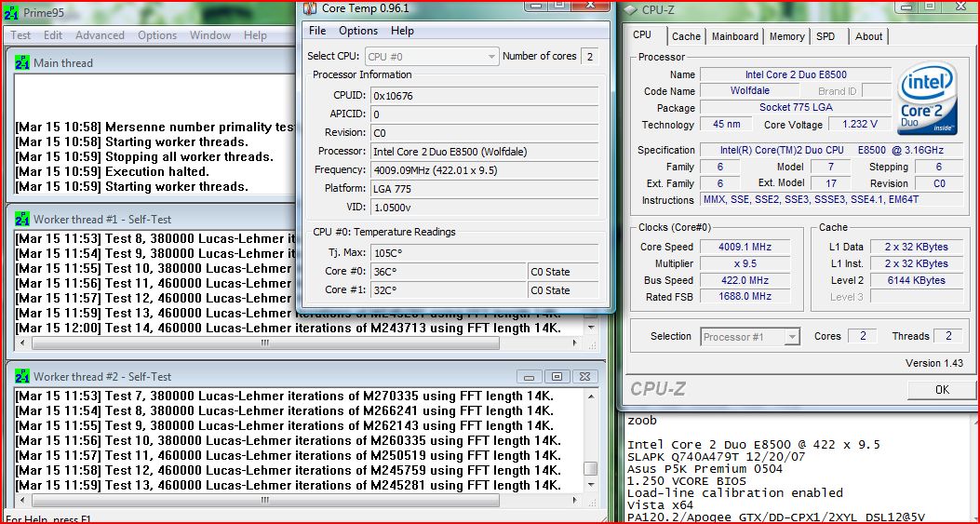This screenshot has height=524, width=980.
Task: Click Worker thread #2 vertical scrollbar thumb
Action: (x=591, y=468)
